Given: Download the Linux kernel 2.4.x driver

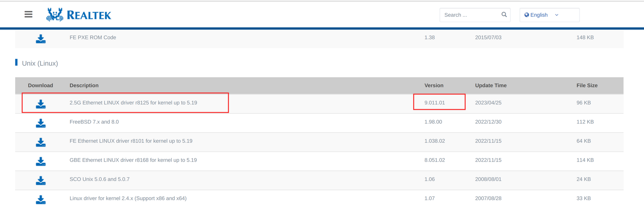Looking at the screenshot, I should 41,200.
